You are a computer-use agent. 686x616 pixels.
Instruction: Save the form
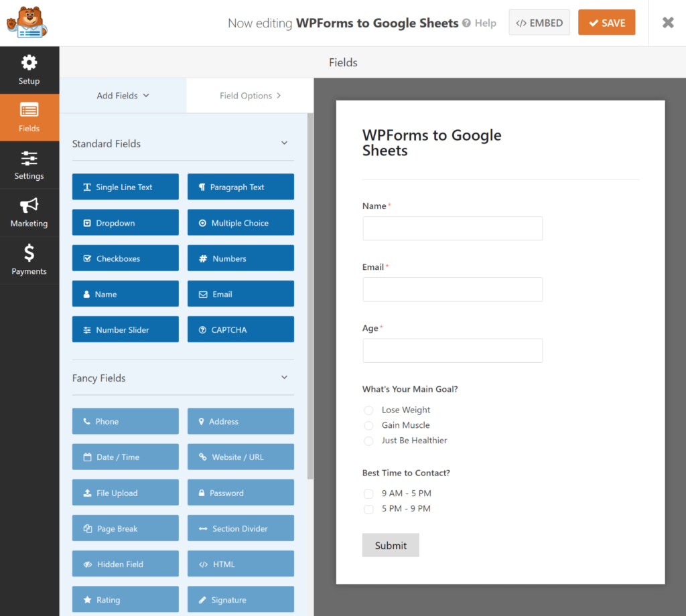606,22
